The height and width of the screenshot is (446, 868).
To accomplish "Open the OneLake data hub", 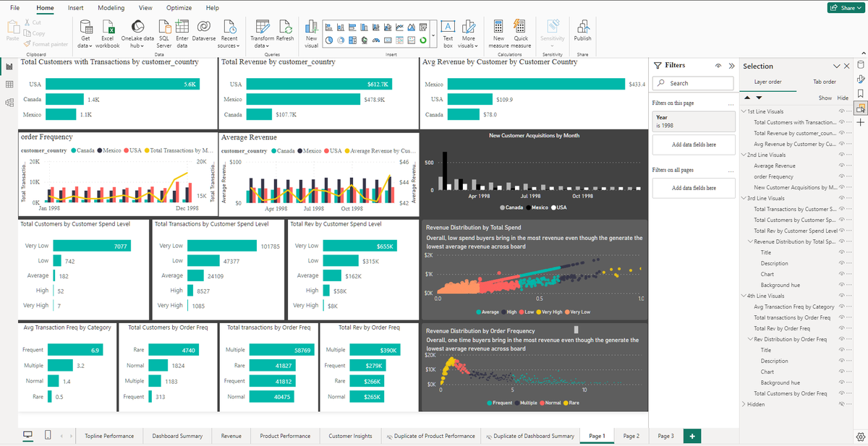I will point(137,34).
